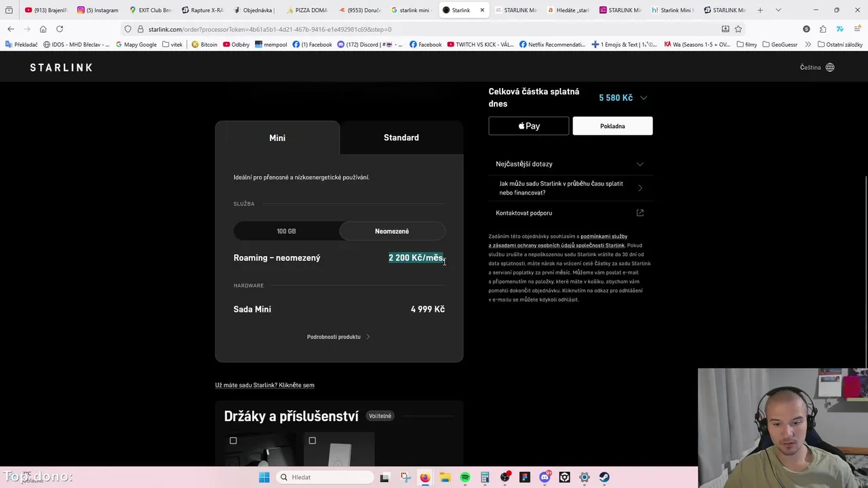The image size is (868, 488).
Task: Open the Windows Start menu
Action: (x=264, y=477)
